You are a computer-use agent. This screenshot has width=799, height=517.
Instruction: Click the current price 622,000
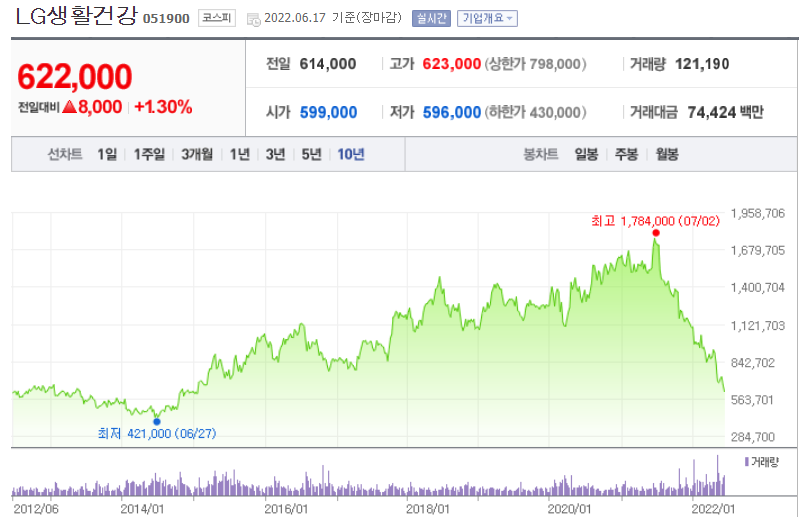pyautogui.click(x=75, y=76)
